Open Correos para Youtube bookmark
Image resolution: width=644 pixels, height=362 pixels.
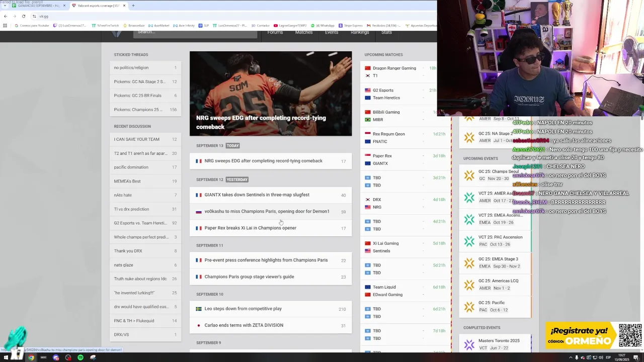point(32,25)
